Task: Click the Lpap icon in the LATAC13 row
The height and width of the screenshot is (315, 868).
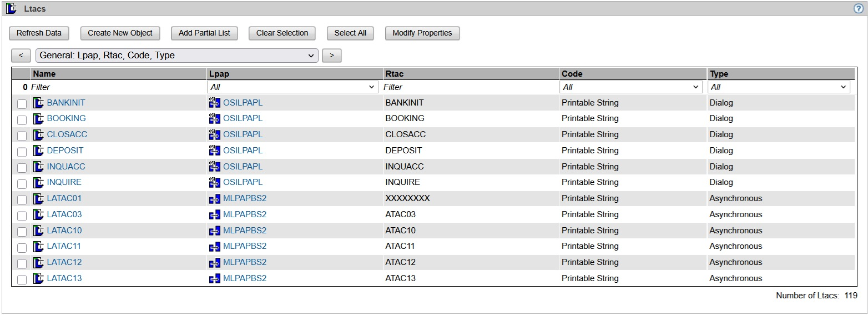Action: point(214,279)
